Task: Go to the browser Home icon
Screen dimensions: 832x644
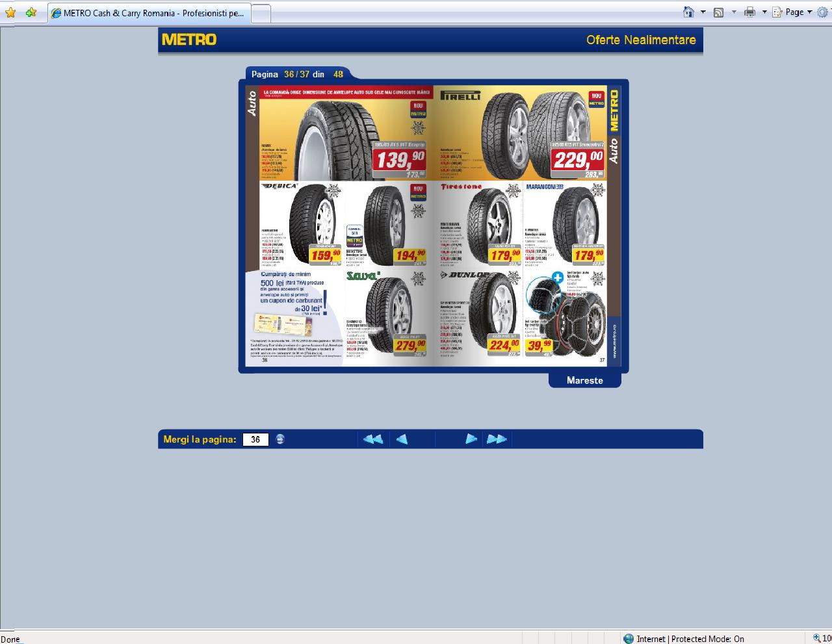Action: coord(689,12)
